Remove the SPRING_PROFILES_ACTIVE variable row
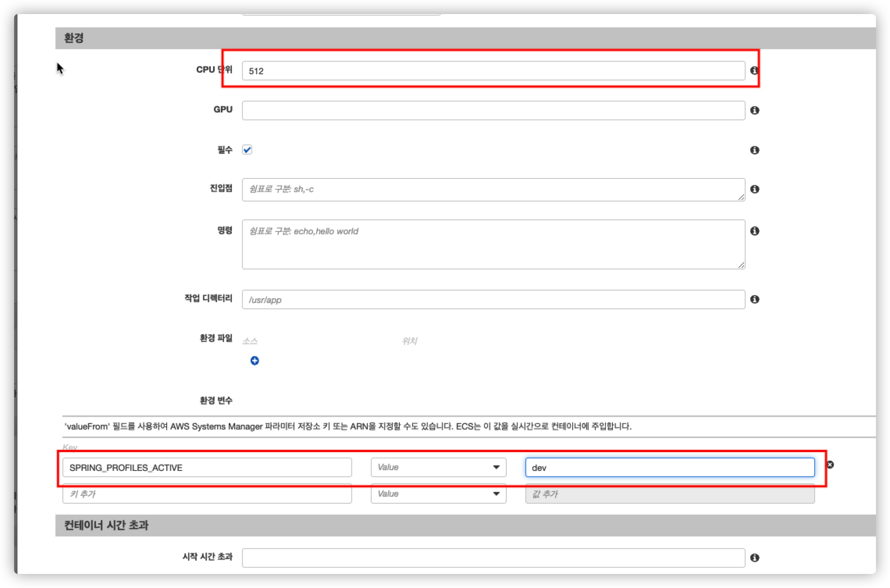 (x=830, y=465)
